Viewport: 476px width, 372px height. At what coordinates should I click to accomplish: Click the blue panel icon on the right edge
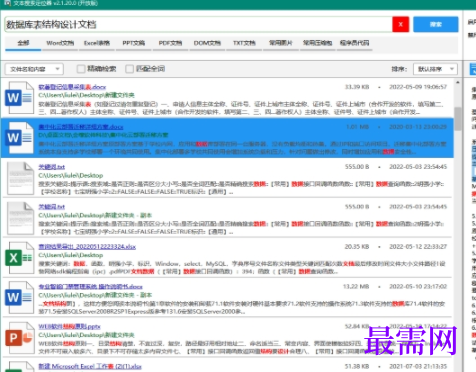point(473,69)
